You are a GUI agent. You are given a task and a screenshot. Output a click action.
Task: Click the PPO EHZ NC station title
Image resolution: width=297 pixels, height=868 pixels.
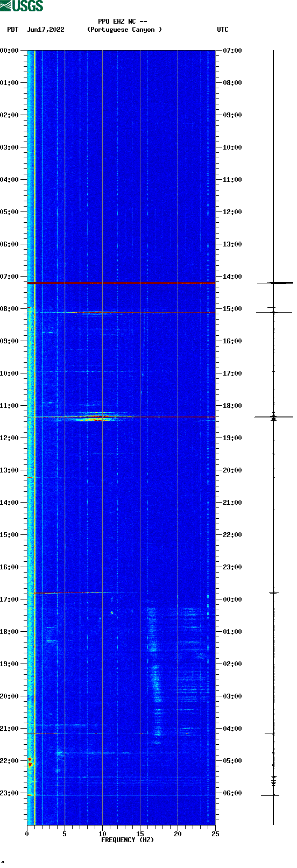123,22
